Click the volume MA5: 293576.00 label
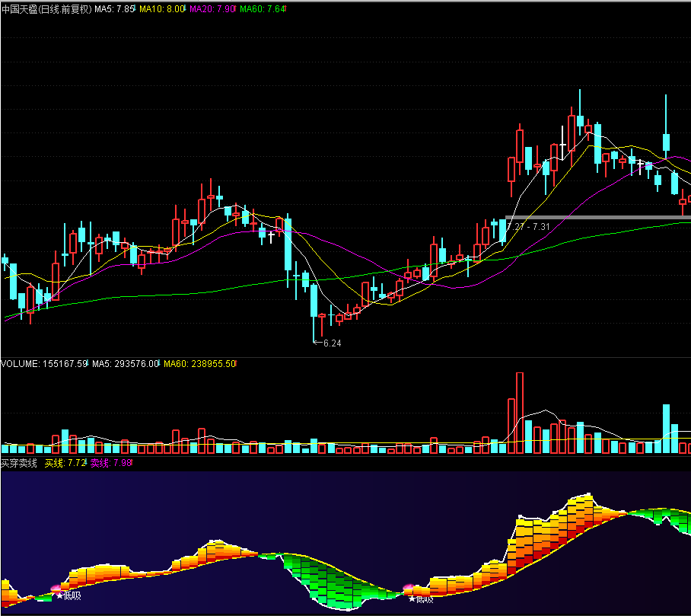 click(125, 364)
